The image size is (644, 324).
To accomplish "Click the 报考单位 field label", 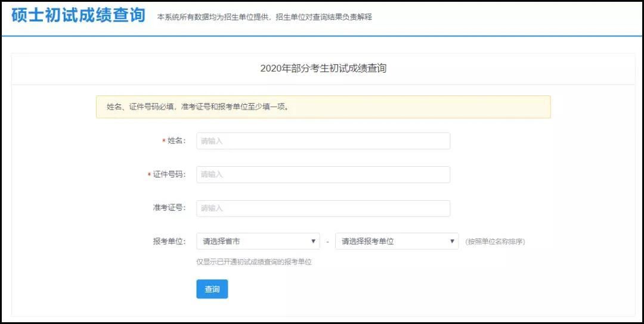I will [169, 241].
